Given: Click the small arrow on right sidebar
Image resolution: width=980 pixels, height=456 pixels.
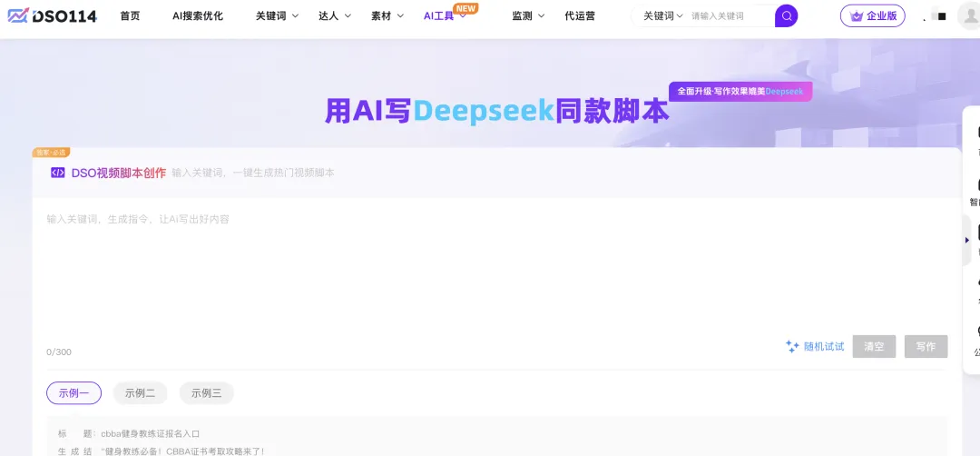Looking at the screenshot, I should tap(967, 240).
